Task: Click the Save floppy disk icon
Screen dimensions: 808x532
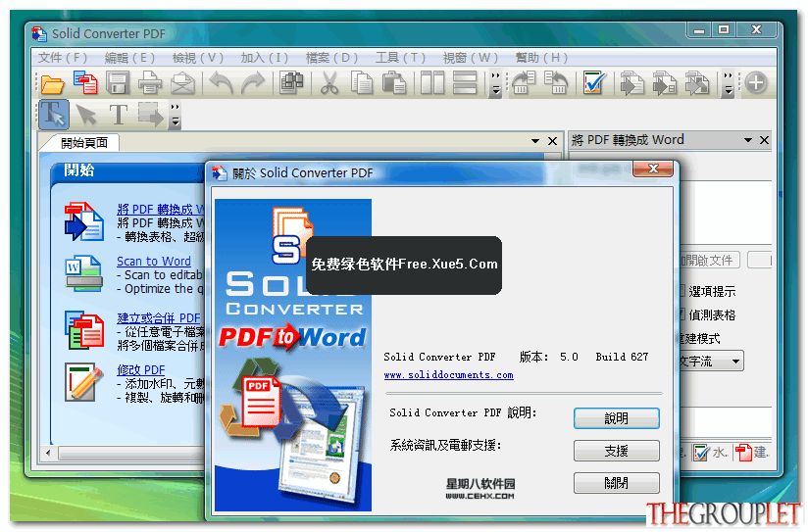Action: (x=118, y=83)
